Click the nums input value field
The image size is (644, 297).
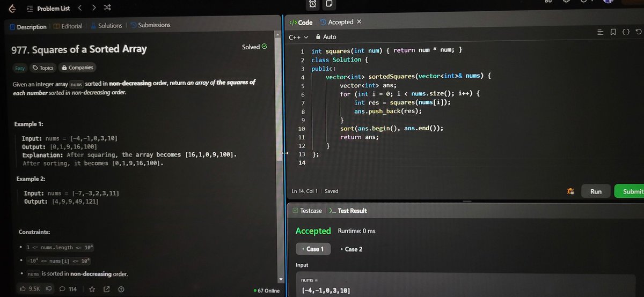pyautogui.click(x=467, y=291)
